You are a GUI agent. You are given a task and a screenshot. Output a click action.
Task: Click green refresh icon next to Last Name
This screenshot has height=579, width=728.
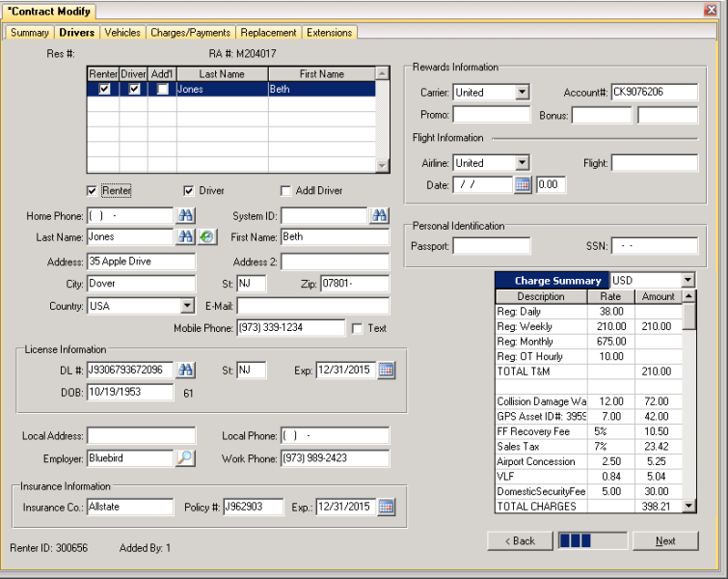207,237
